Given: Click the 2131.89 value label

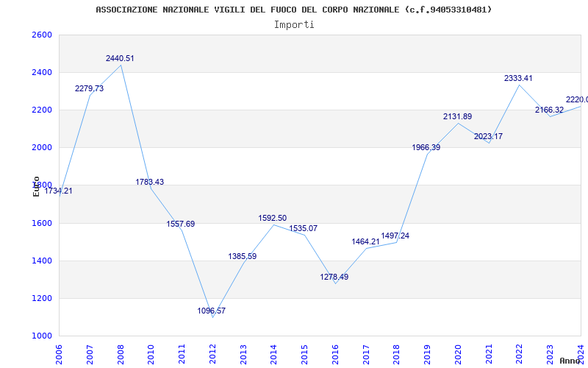Looking at the screenshot, I should (x=457, y=117).
